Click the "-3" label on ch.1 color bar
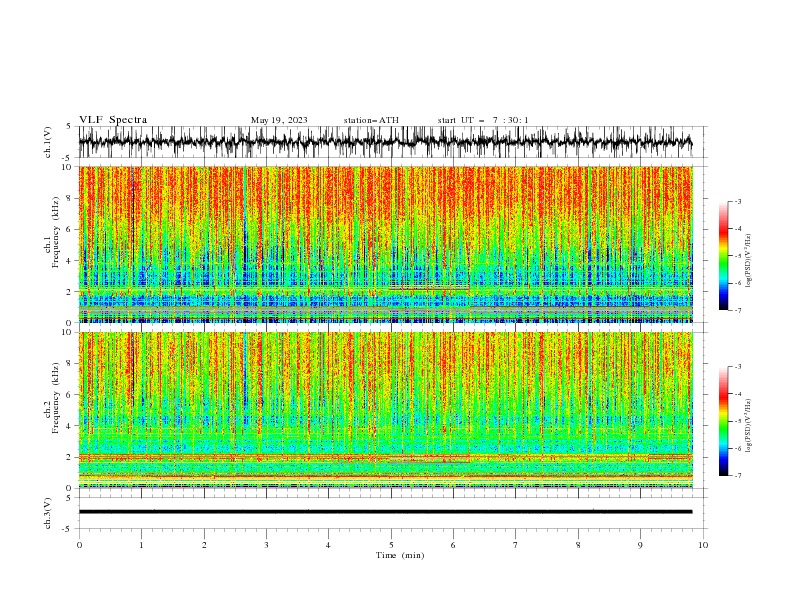 738,201
